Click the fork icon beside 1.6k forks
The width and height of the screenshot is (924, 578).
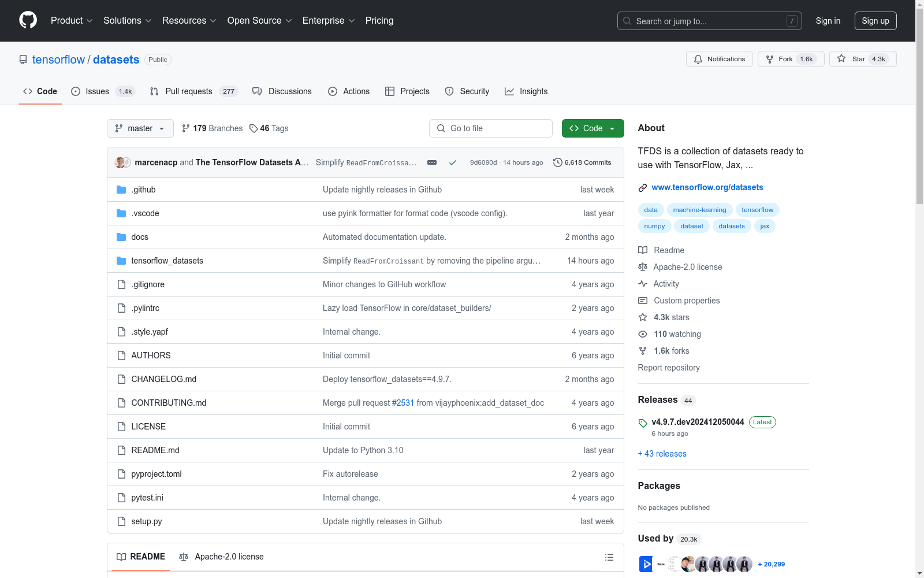coord(643,351)
